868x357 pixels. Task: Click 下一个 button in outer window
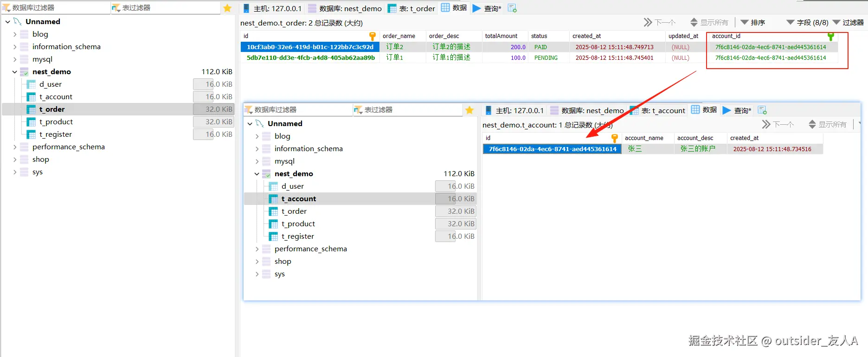[659, 22]
